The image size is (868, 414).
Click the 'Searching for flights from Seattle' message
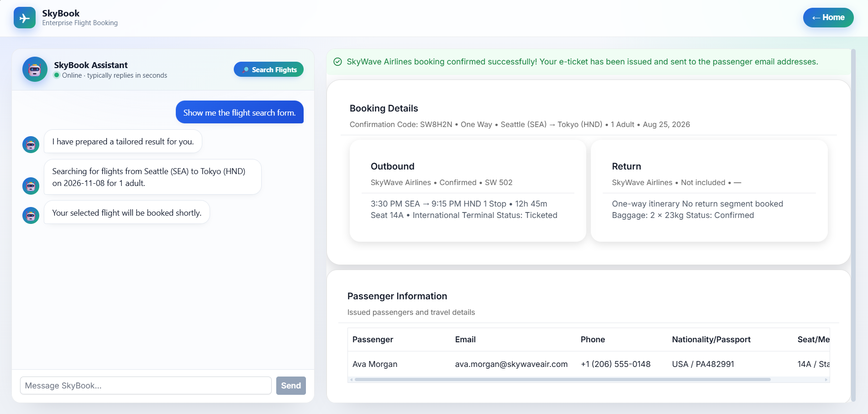coord(153,177)
